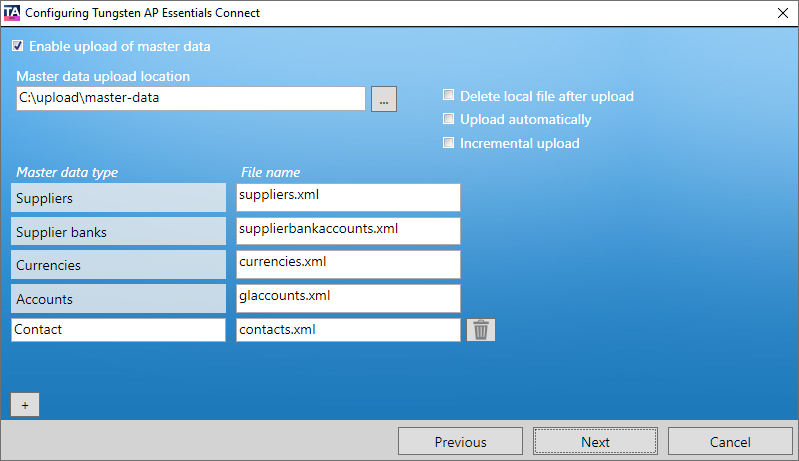Click the master data upload location field
This screenshot has width=799, height=461.
coord(190,98)
